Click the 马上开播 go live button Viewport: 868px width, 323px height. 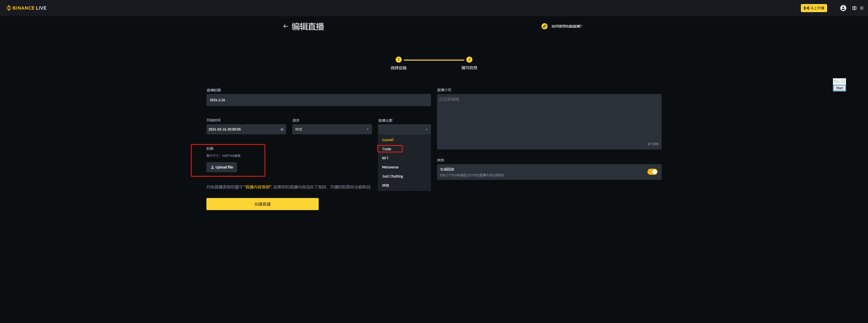pos(813,8)
